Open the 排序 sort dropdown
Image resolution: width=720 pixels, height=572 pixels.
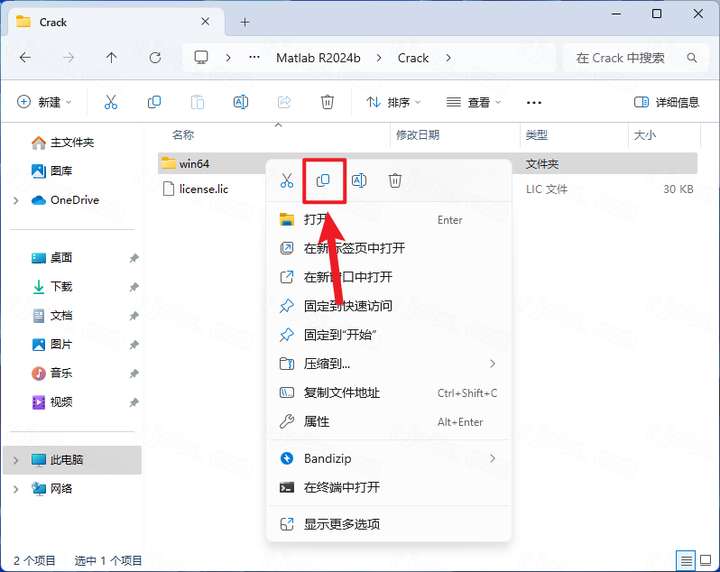pyautogui.click(x=394, y=102)
